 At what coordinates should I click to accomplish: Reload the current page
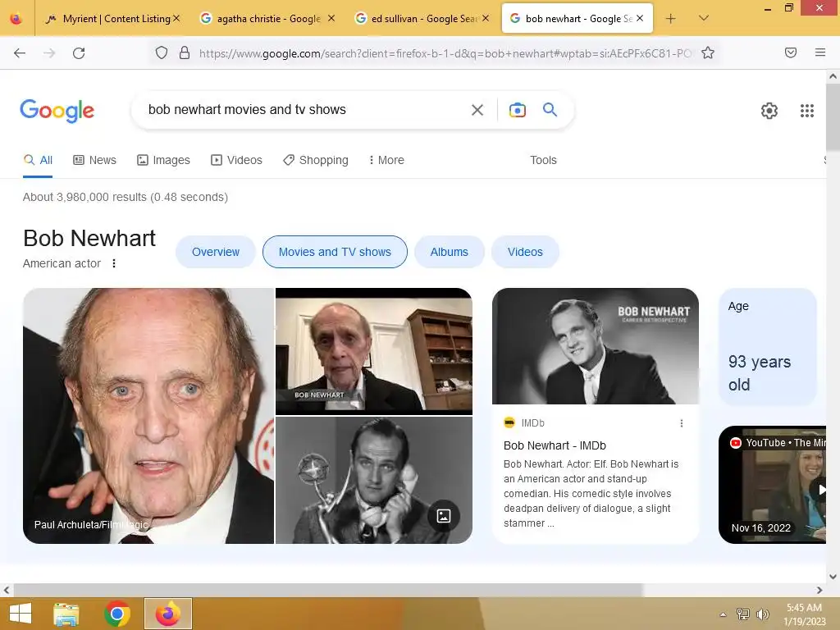pos(79,52)
